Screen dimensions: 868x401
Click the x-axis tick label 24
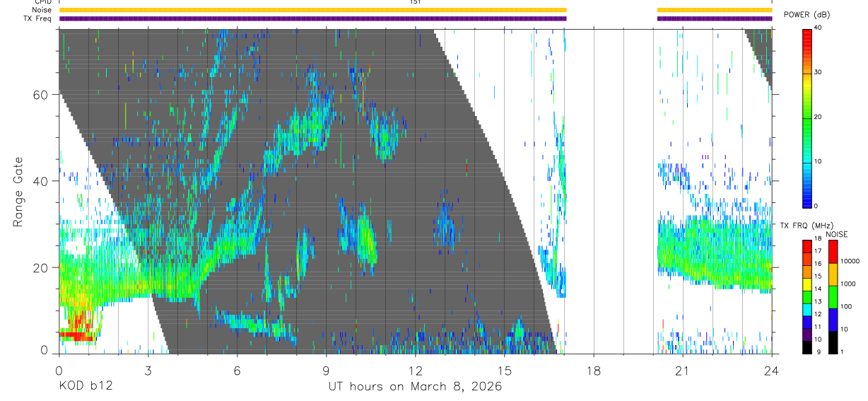772,370
